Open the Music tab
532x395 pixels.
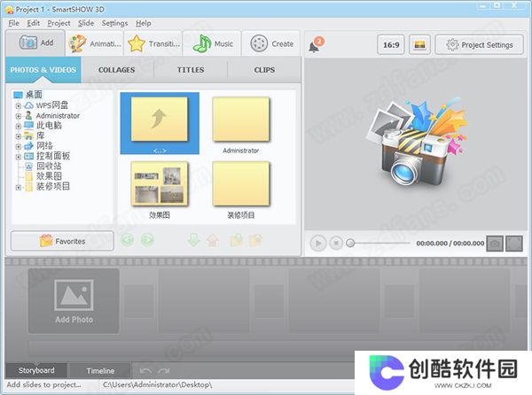tap(213, 43)
